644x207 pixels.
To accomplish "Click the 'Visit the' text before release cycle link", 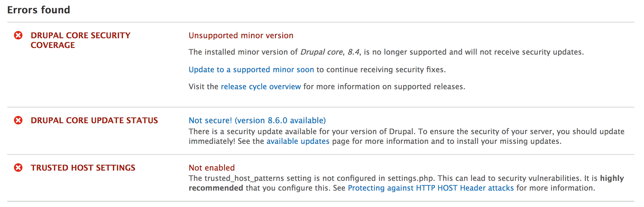I will point(203,87).
